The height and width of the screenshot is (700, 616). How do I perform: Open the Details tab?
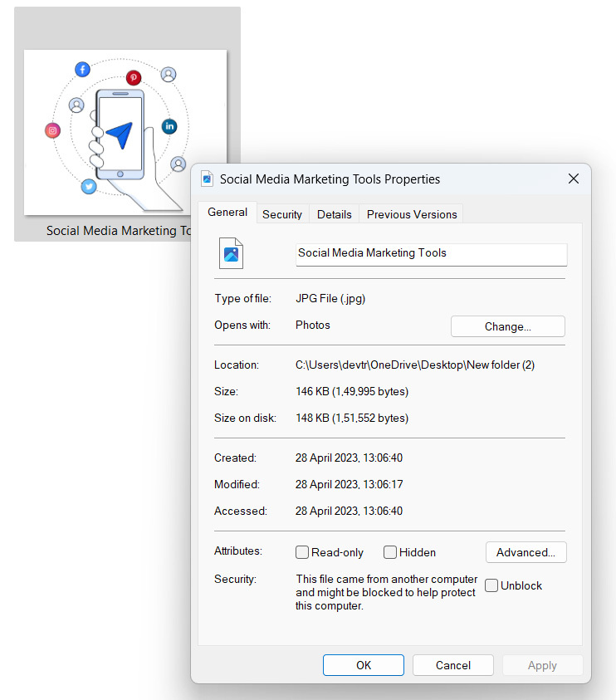pyautogui.click(x=335, y=214)
